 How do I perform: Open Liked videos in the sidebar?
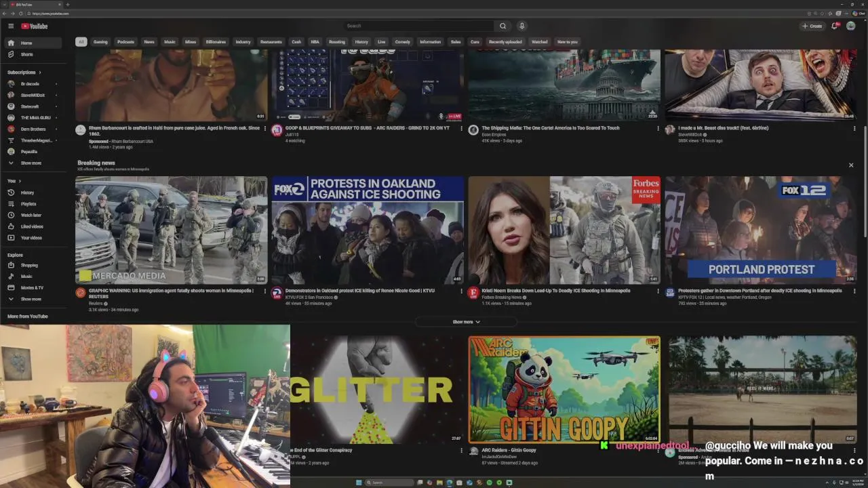[x=34, y=226]
